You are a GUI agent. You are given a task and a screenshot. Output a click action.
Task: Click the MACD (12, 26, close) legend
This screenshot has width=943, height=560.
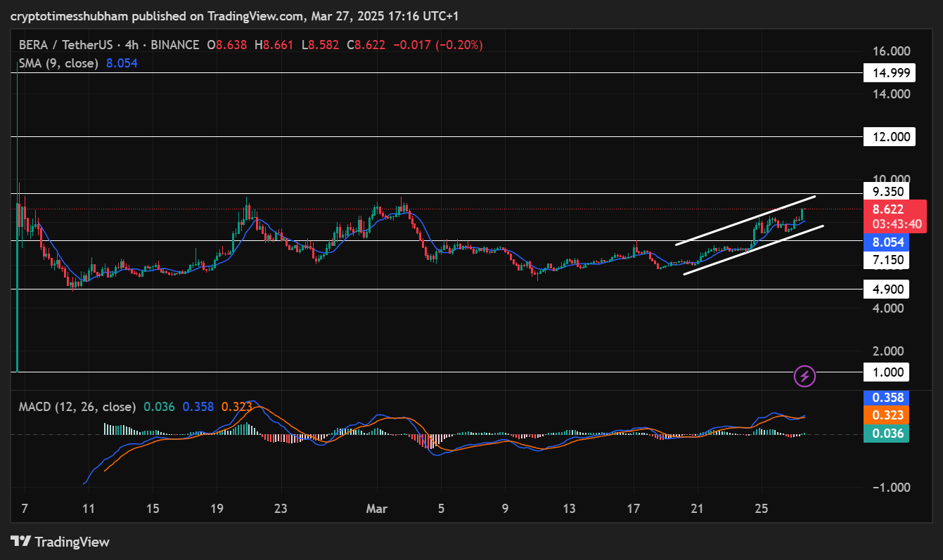pyautogui.click(x=77, y=407)
